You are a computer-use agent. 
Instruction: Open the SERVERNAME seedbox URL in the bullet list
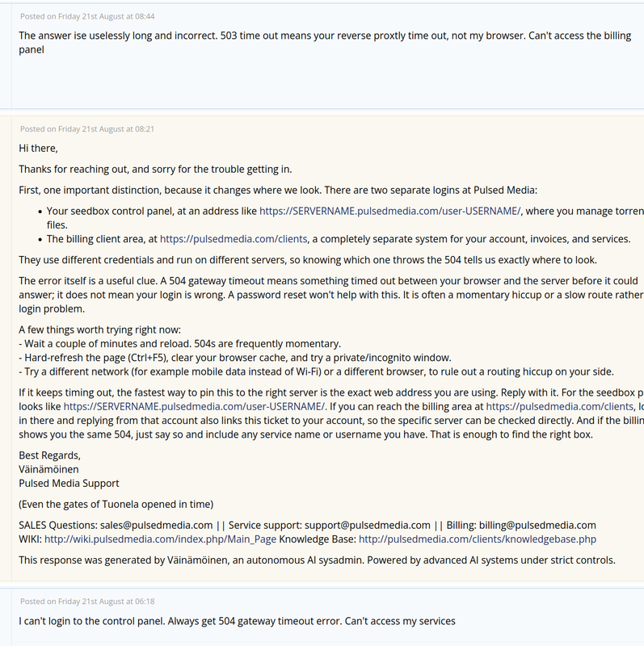pos(390,211)
